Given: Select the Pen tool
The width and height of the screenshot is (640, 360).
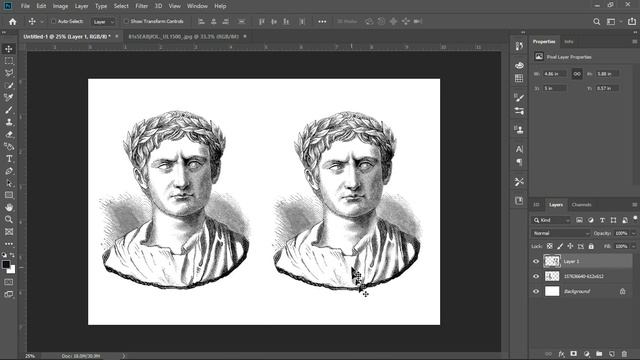Looking at the screenshot, I should coord(9,171).
